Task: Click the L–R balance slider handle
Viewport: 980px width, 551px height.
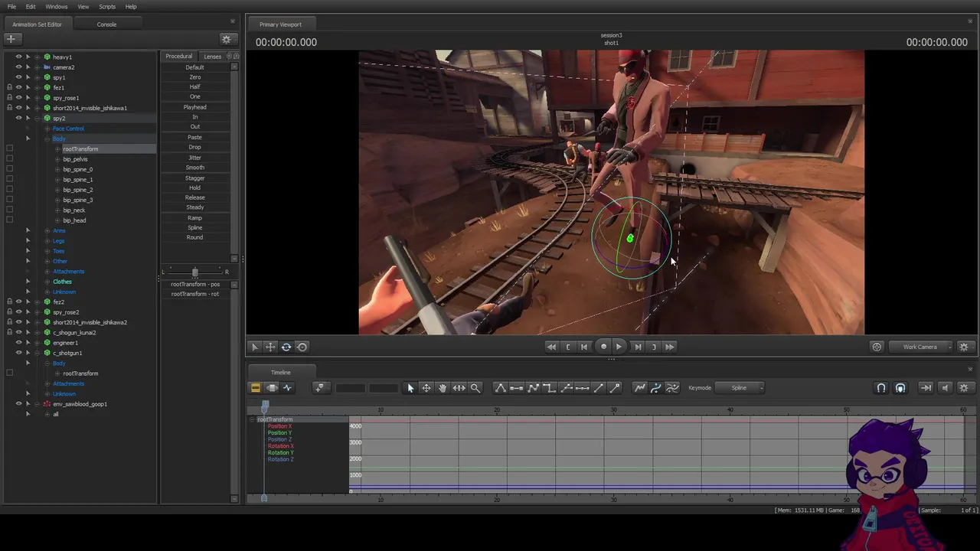Action: [x=194, y=272]
